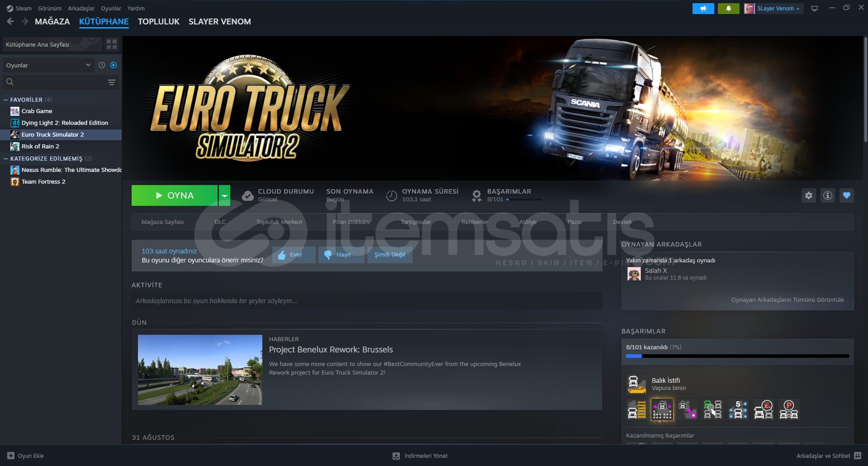
Task: Open Puan Dükkânı link
Action: (351, 222)
